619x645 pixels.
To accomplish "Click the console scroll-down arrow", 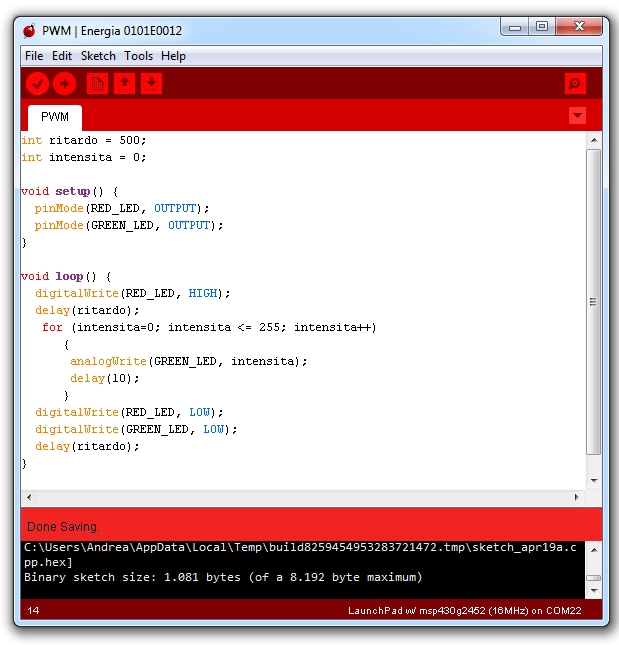I will [594, 591].
